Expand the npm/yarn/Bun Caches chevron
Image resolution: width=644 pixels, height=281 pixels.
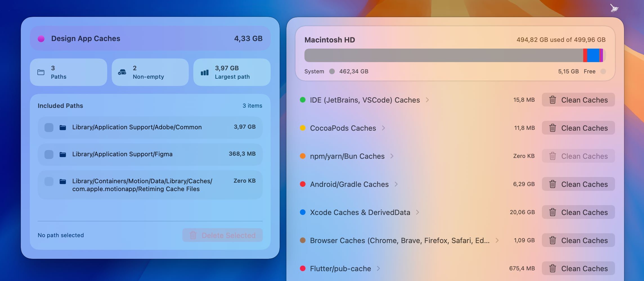392,156
